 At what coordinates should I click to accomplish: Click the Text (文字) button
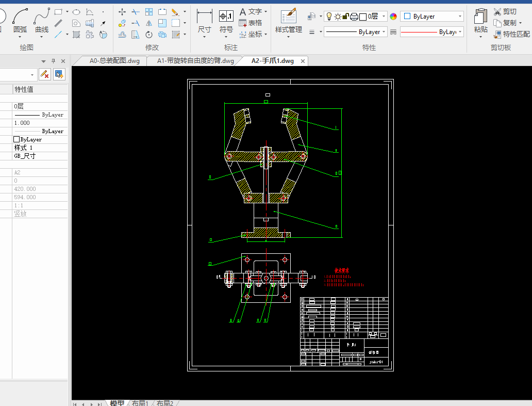251,11
